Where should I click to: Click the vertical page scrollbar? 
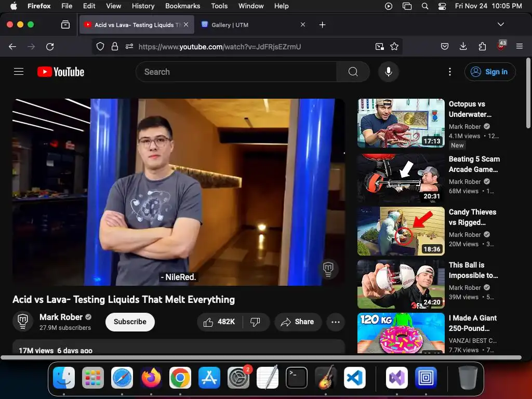pos(528,94)
